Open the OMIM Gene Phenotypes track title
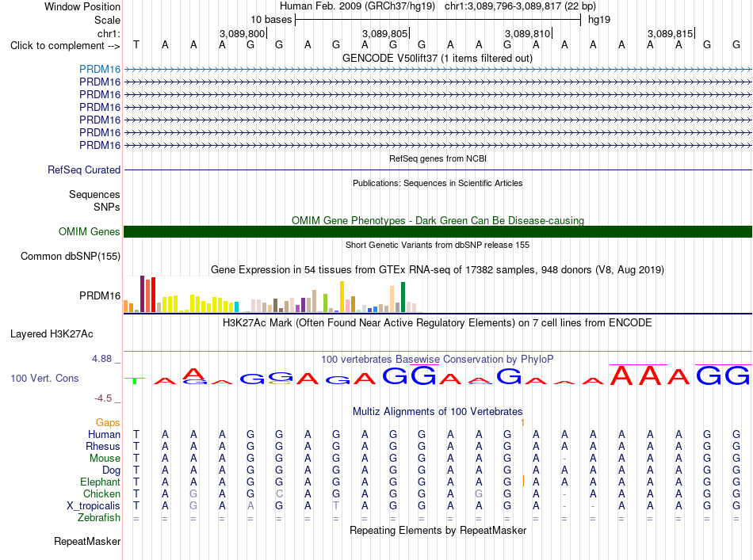 [x=438, y=220]
